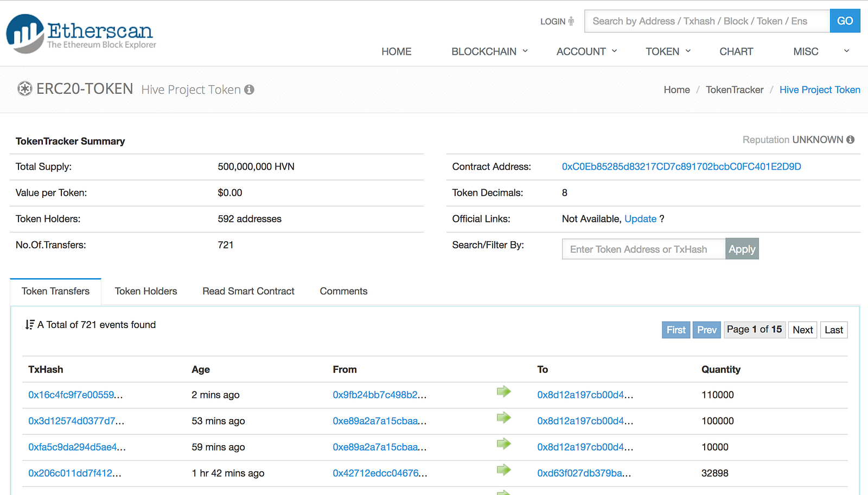Open recipient address 0xd63f027db379ba...
868x495 pixels.
click(x=584, y=473)
